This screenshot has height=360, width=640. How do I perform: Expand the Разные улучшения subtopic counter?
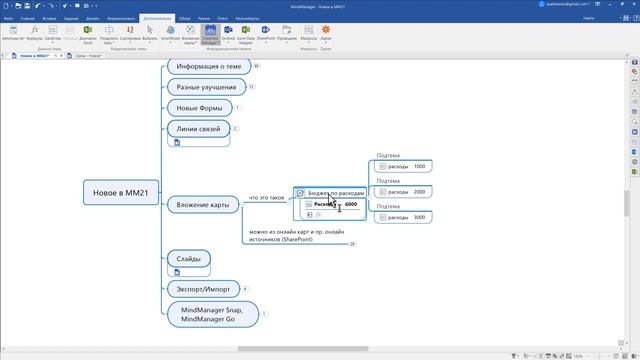click(x=251, y=87)
